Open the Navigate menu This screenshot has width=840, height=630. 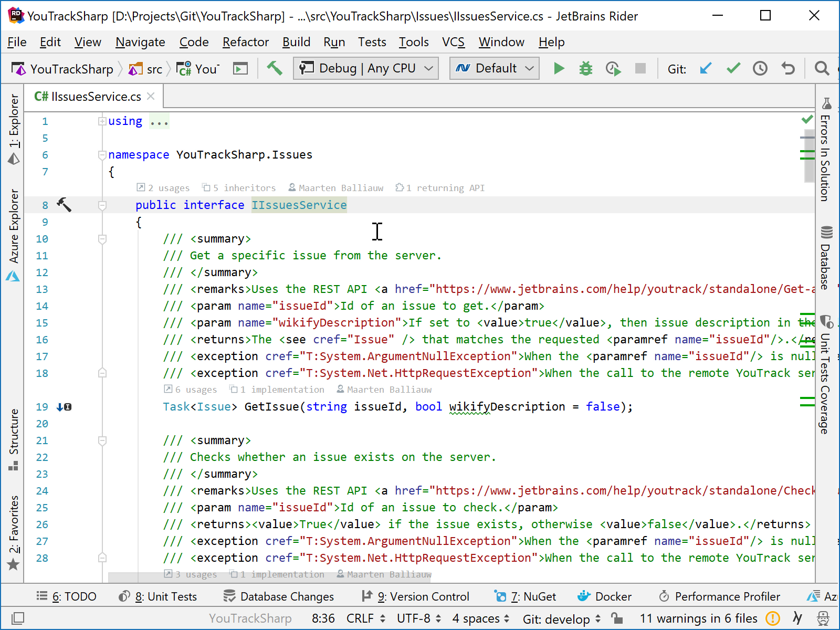tap(140, 42)
